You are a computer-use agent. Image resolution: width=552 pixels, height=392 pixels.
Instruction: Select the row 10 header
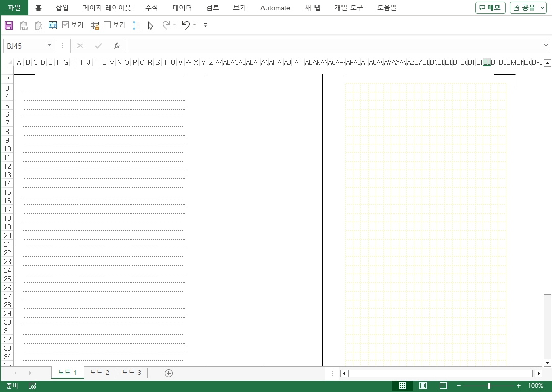7,149
